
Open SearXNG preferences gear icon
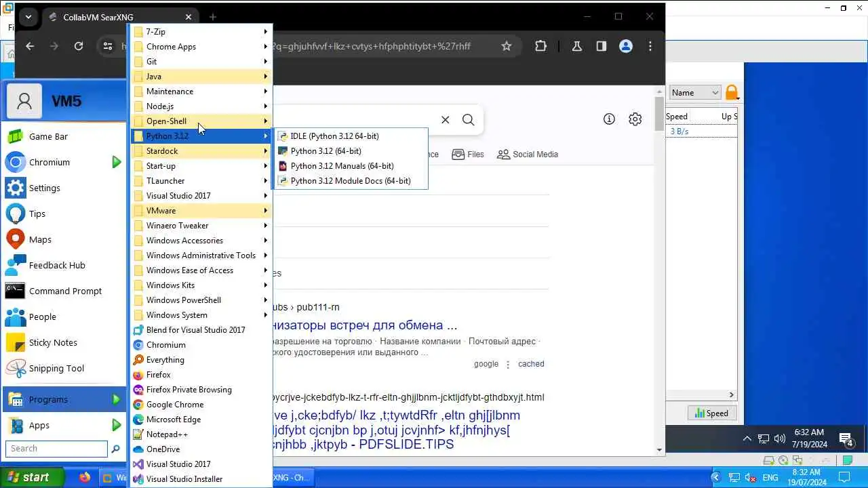pos(635,119)
